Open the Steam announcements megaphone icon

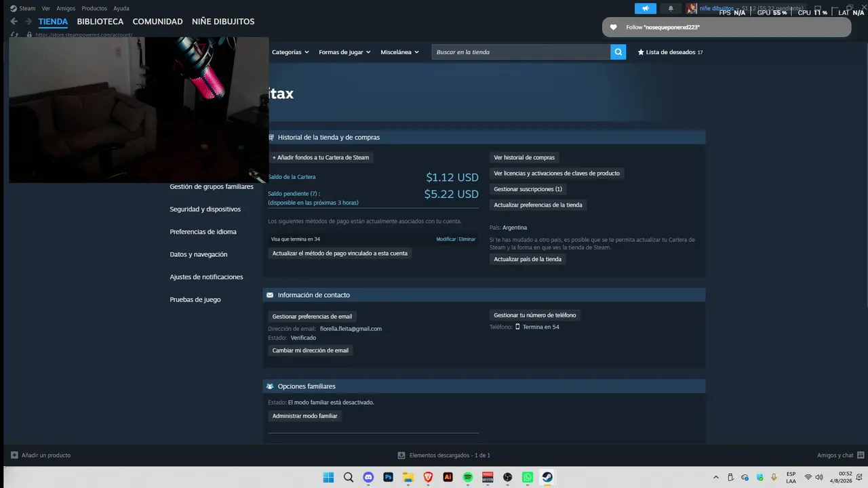pos(646,9)
